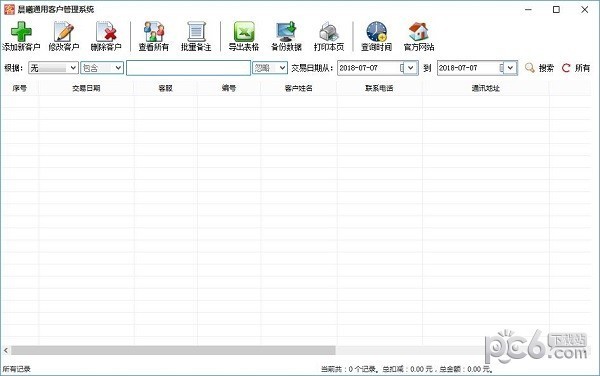Viewport: 600px width, 376px height.
Task: Minimize the customer management window
Action: click(x=528, y=10)
